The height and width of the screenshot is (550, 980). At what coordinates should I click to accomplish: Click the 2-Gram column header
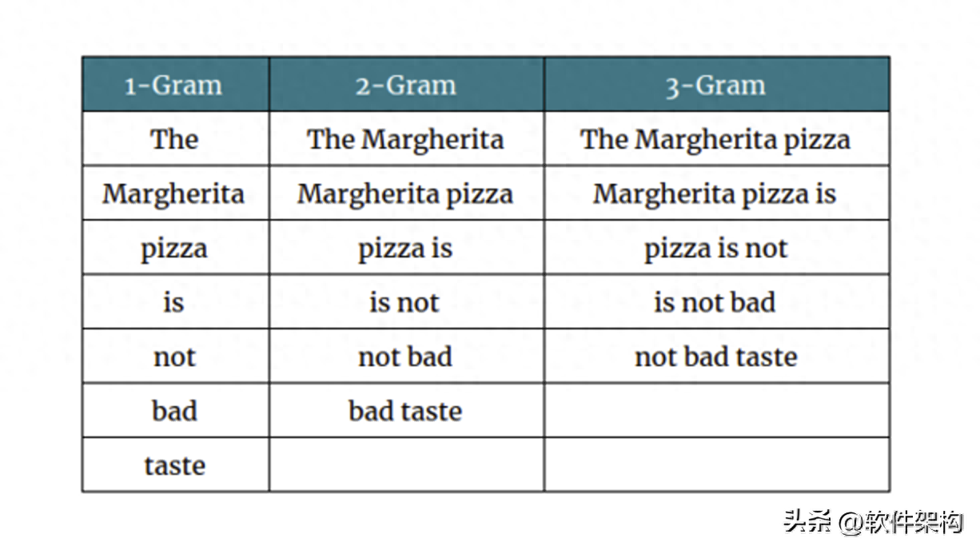(407, 84)
